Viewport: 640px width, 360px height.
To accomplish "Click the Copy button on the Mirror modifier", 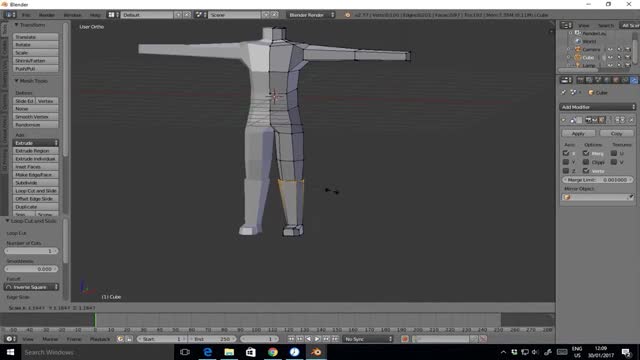I will 616,133.
